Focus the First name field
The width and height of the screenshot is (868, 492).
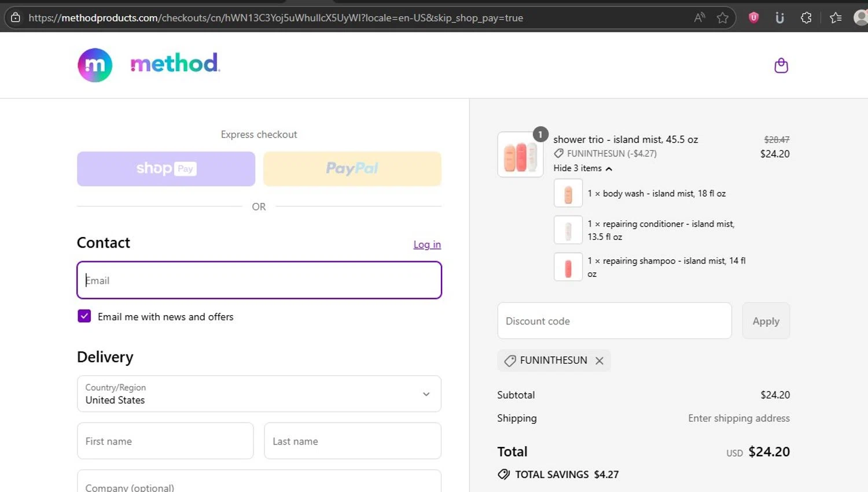(x=165, y=441)
